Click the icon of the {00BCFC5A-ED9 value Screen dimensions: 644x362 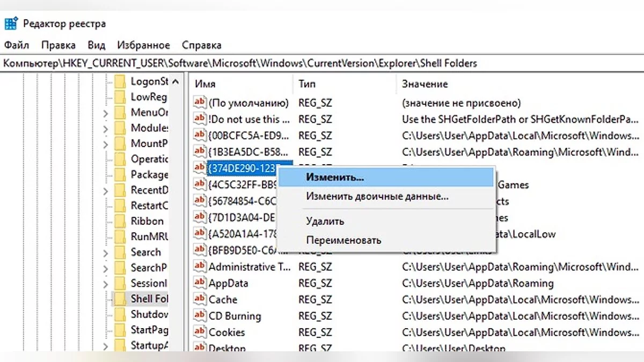point(200,135)
